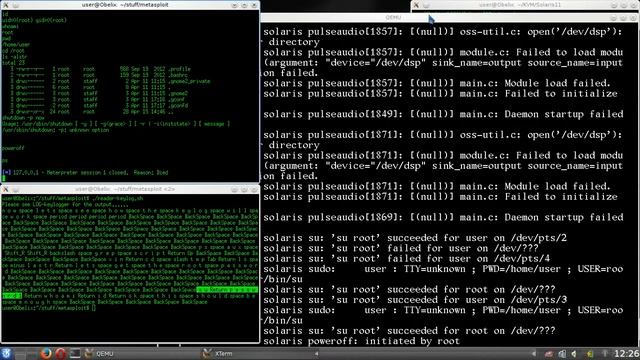
Task: Click the 'Meterpreter session 1 closed' line
Action: (x=85, y=173)
